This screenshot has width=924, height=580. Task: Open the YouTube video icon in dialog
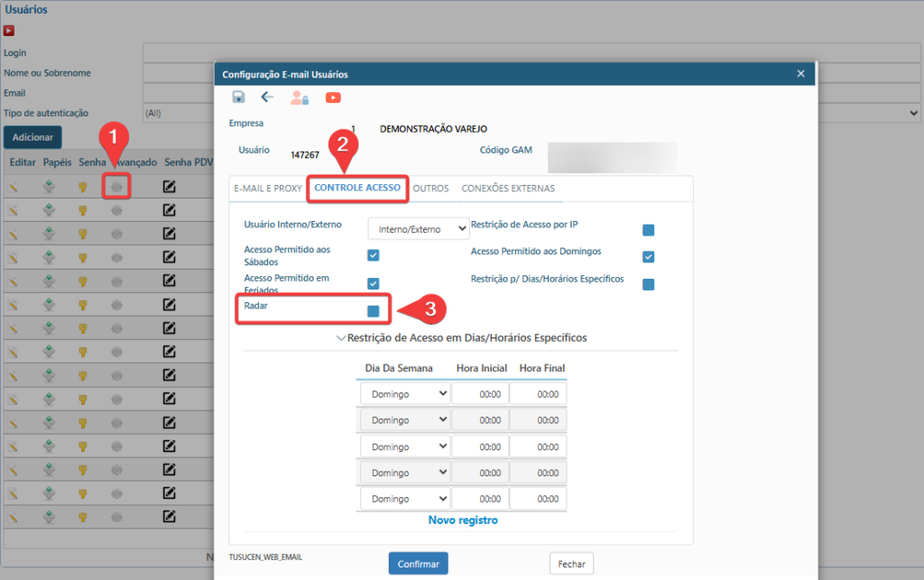(333, 97)
